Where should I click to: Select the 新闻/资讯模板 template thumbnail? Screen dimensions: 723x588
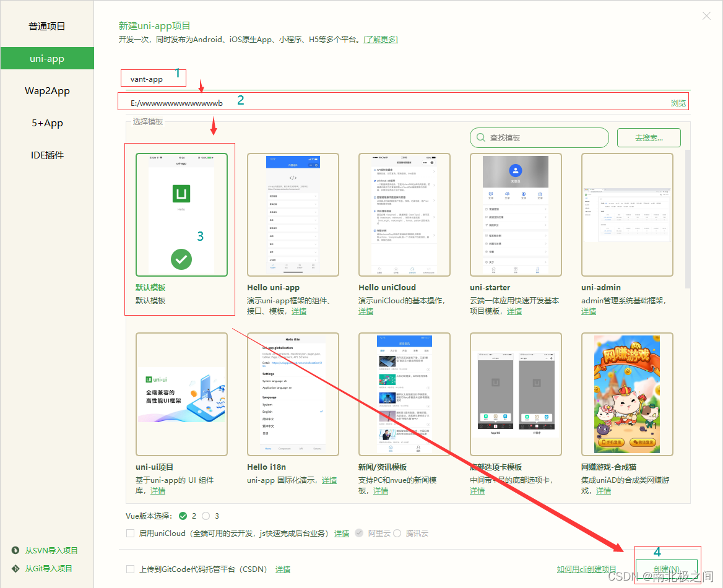pos(404,394)
